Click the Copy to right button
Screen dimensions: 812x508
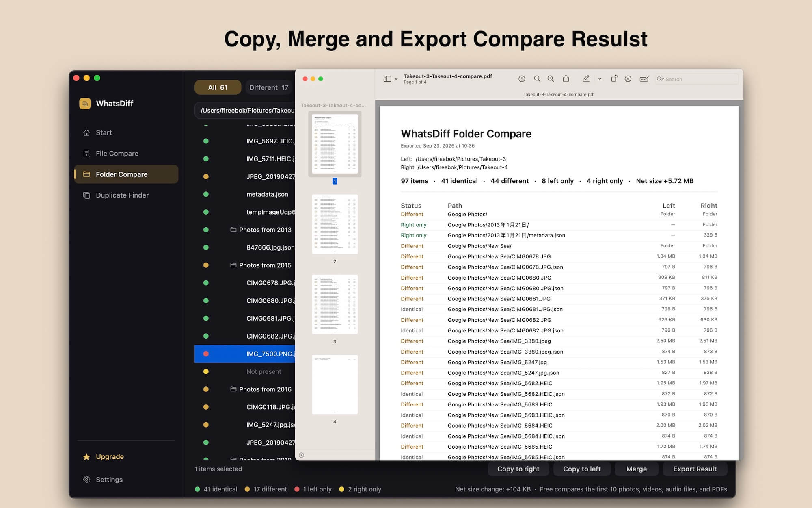tap(518, 469)
